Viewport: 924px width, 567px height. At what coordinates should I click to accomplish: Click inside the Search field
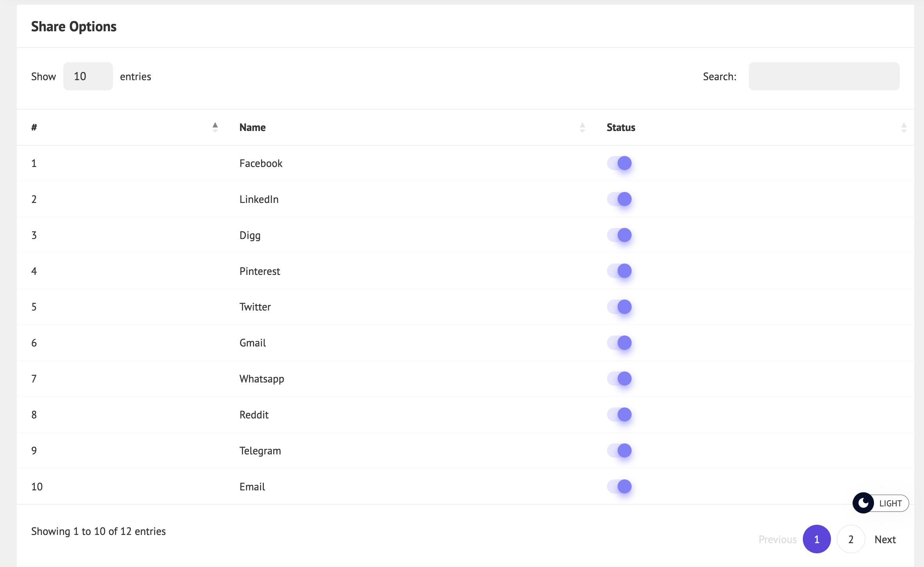click(824, 76)
